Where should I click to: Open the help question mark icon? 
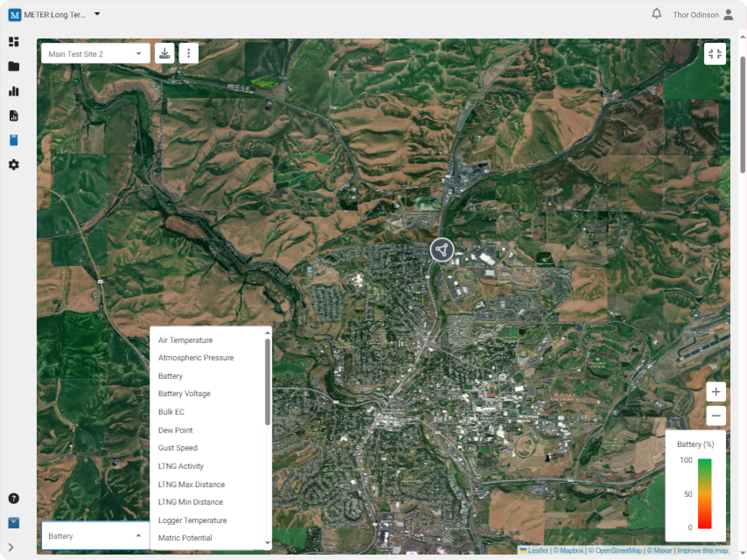pos(13,498)
